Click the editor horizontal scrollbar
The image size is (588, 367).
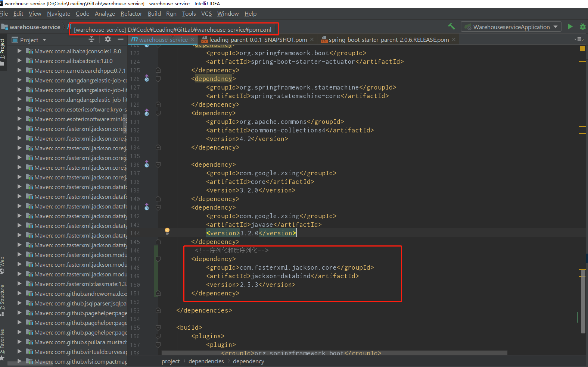click(335, 352)
